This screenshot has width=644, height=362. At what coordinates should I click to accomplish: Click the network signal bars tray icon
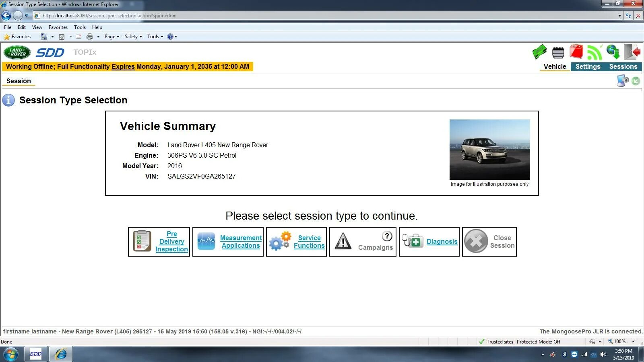coord(584,354)
